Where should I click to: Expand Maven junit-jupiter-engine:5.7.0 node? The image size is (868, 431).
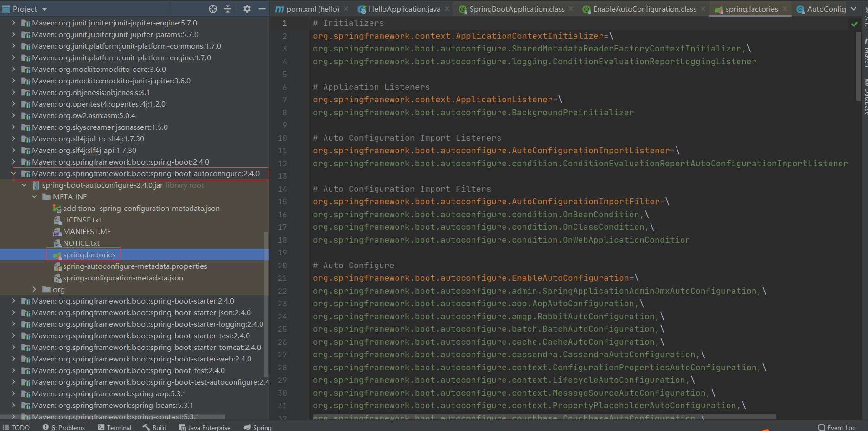tap(13, 23)
